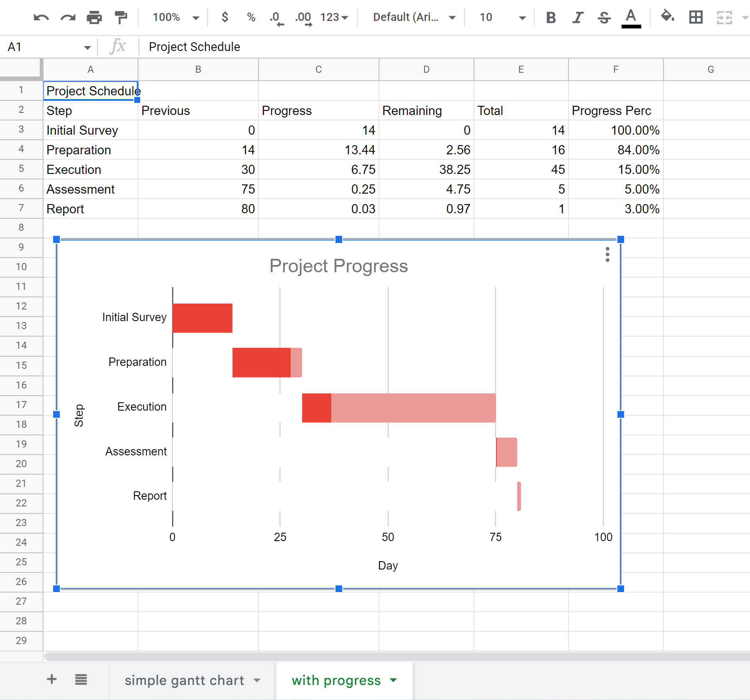750x700 pixels.
Task: Click the Remaining header cell
Action: click(x=426, y=110)
